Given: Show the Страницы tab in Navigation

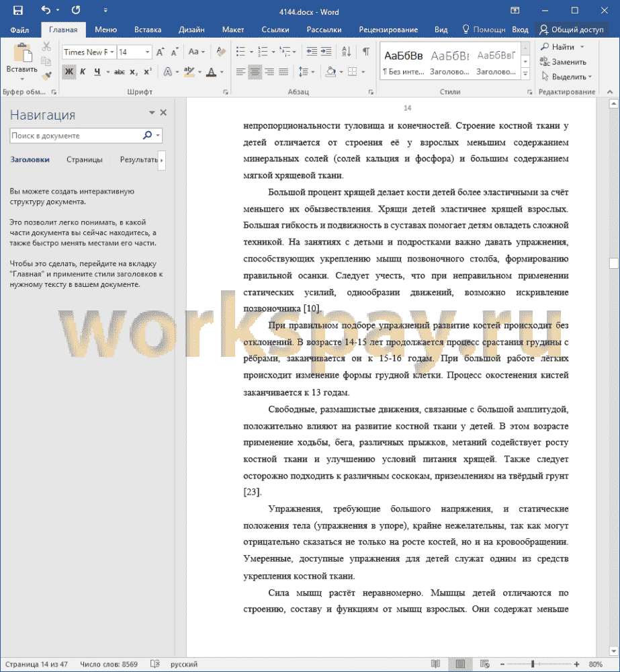Looking at the screenshot, I should point(85,159).
